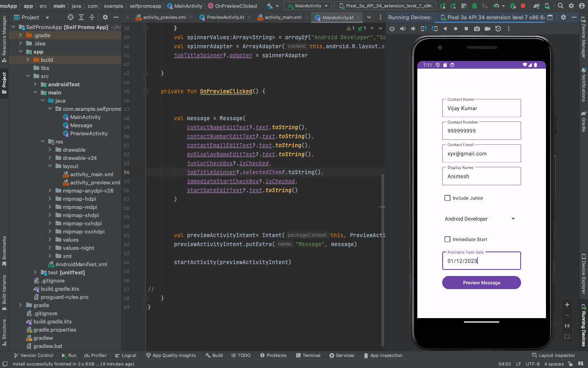Rerun the app with the Run icon
588x368 pixels.
tap(443, 6)
